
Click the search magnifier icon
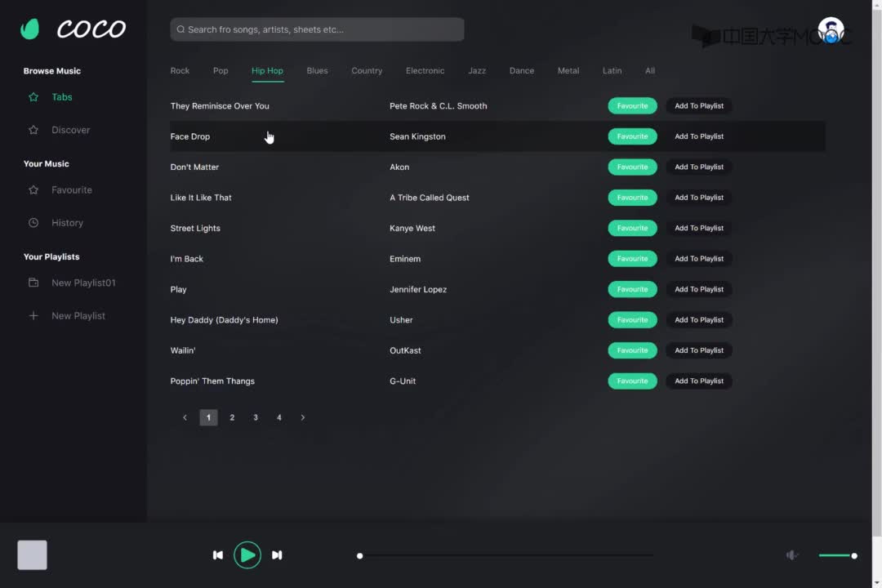(180, 29)
